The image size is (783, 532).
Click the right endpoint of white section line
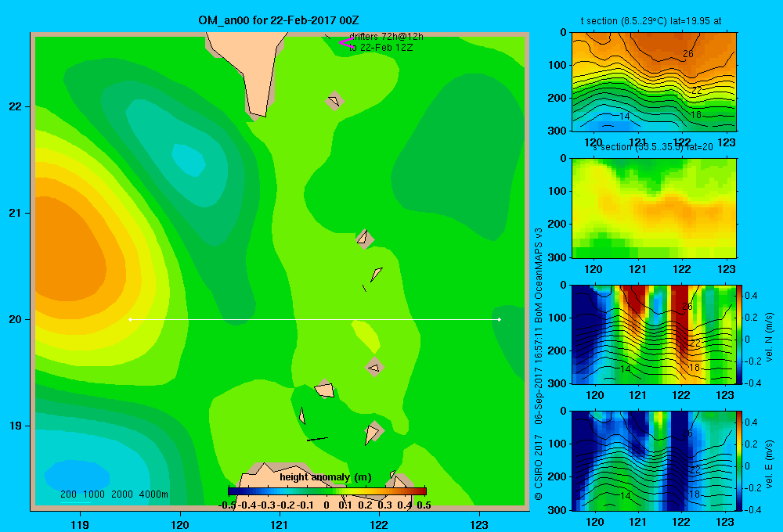click(x=500, y=319)
